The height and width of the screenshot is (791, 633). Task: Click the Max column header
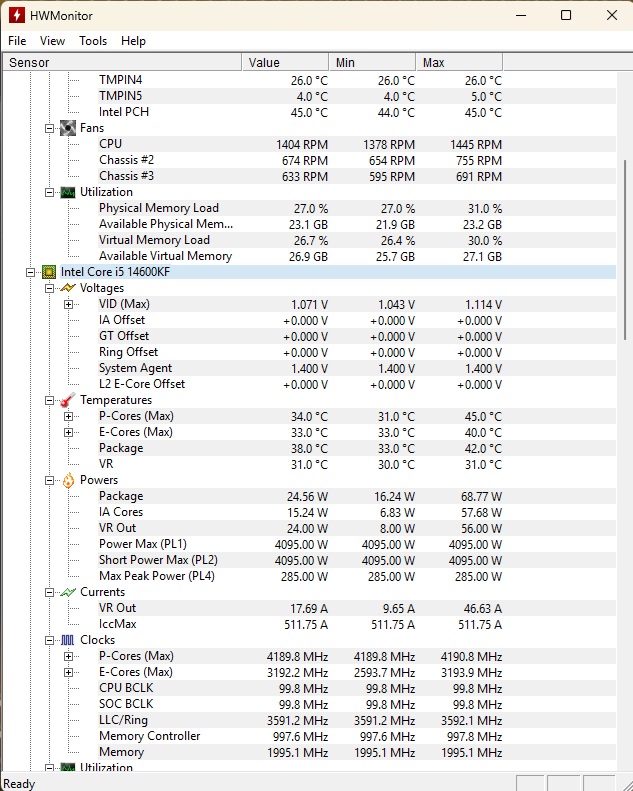[459, 63]
